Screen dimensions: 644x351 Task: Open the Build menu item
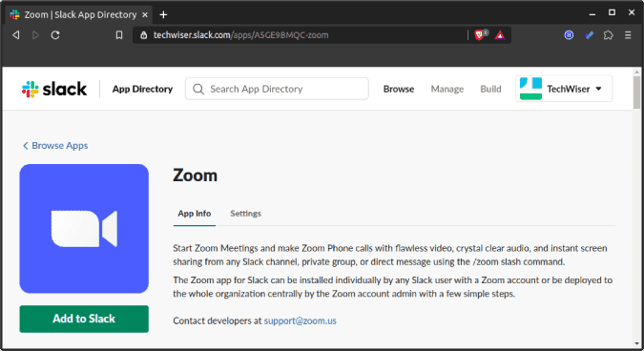tap(490, 89)
